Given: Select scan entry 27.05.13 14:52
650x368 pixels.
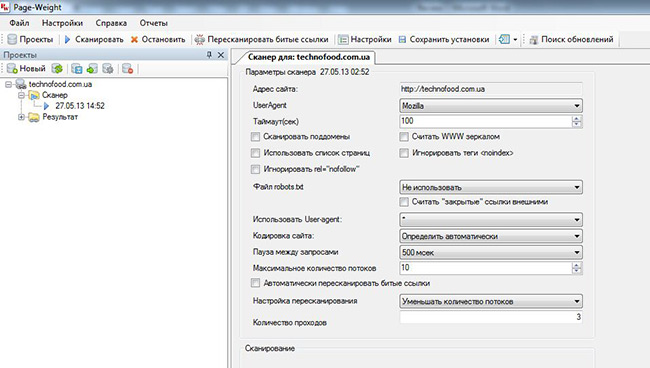Looking at the screenshot, I should [x=80, y=106].
